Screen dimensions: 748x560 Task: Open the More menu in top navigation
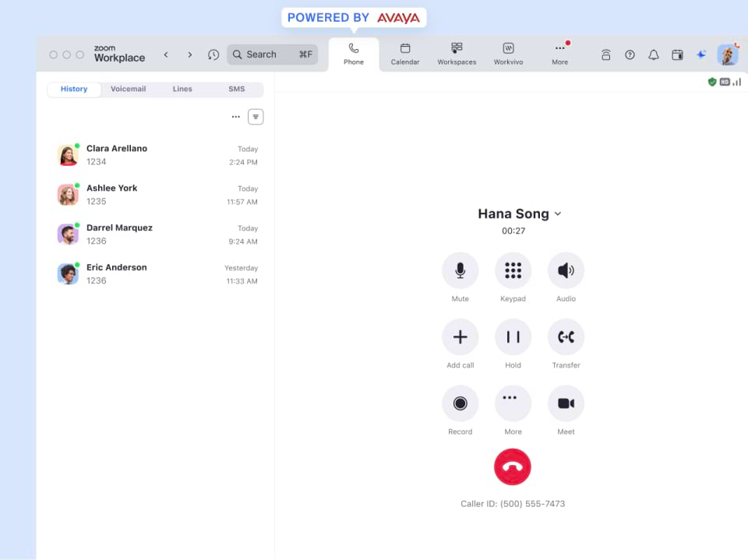coord(559,53)
